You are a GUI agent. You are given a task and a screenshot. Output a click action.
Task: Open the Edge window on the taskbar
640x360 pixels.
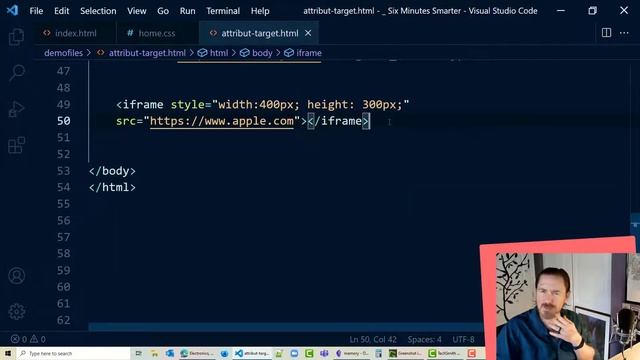tap(199, 353)
